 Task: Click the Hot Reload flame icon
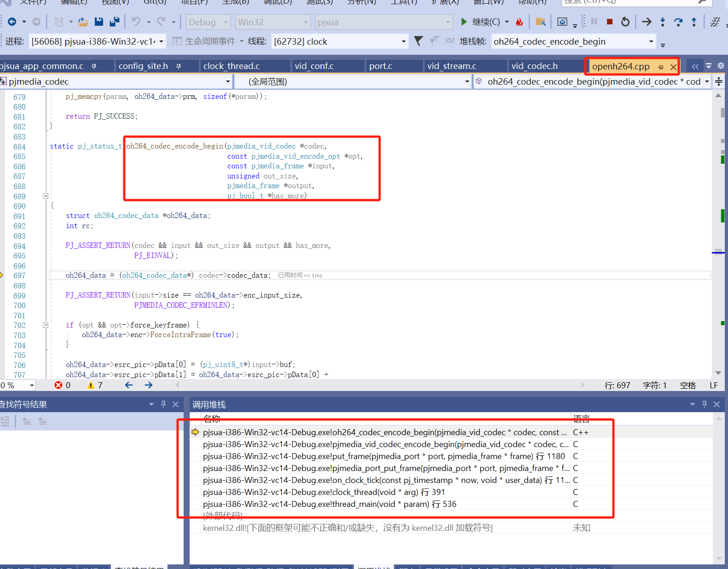(x=520, y=22)
